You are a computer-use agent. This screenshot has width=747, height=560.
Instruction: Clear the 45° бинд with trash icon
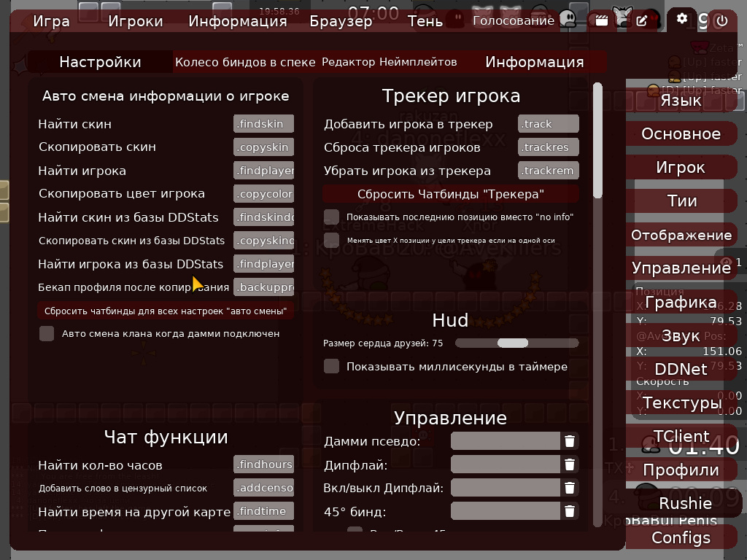pos(569,511)
